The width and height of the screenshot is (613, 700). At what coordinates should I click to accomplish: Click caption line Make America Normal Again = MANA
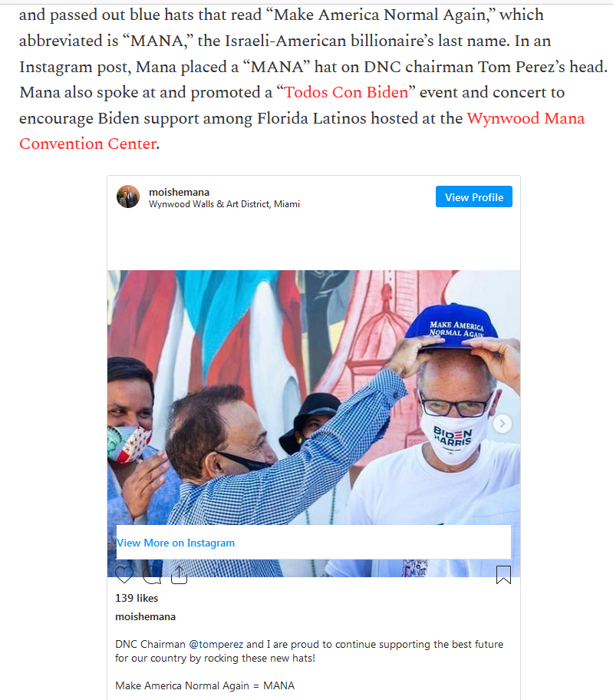tap(205, 685)
